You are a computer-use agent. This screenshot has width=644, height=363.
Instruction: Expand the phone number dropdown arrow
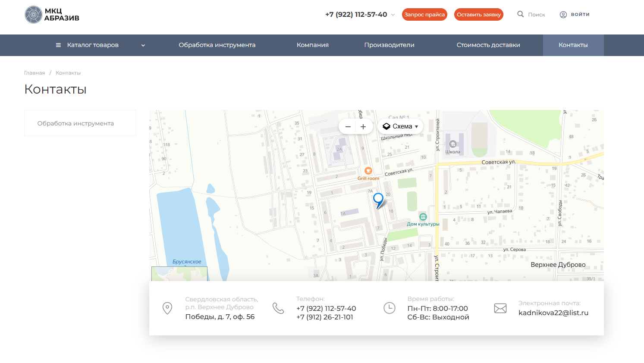[x=393, y=15]
